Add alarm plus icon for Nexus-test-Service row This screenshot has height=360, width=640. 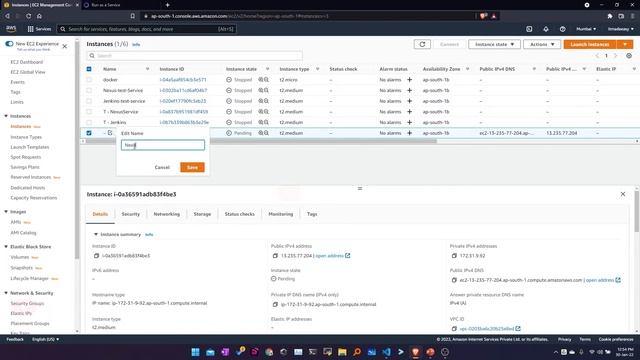[409, 90]
